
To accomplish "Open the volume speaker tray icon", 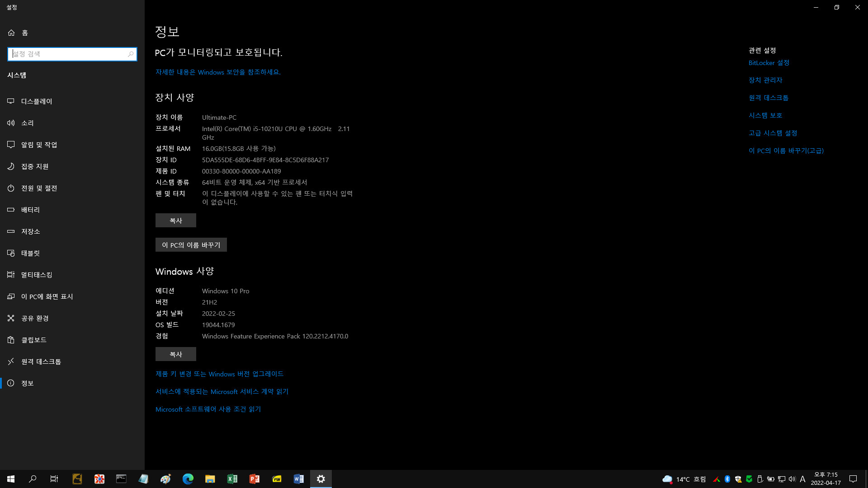I will click(792, 479).
